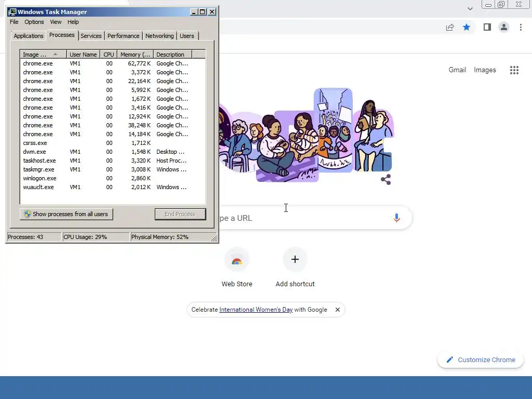This screenshot has width=532, height=399.
Task: Select chrome.exe row with 38,248 K memory
Action: 113,125
